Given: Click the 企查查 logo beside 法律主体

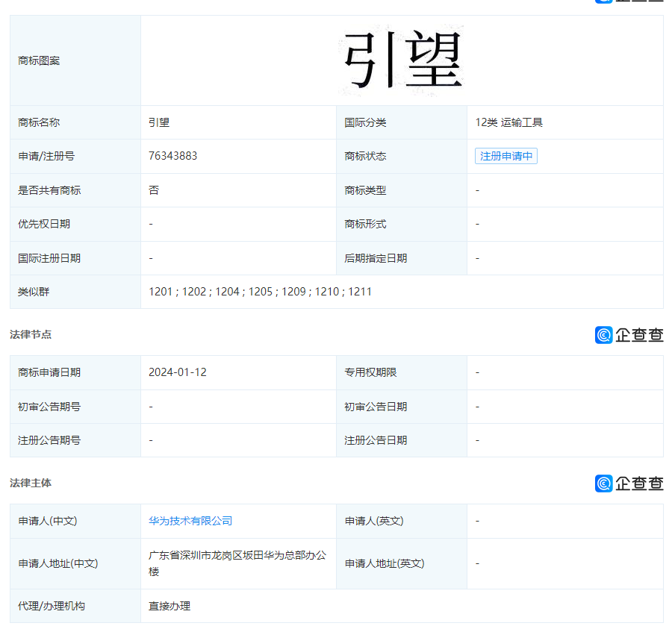Looking at the screenshot, I should (x=629, y=483).
